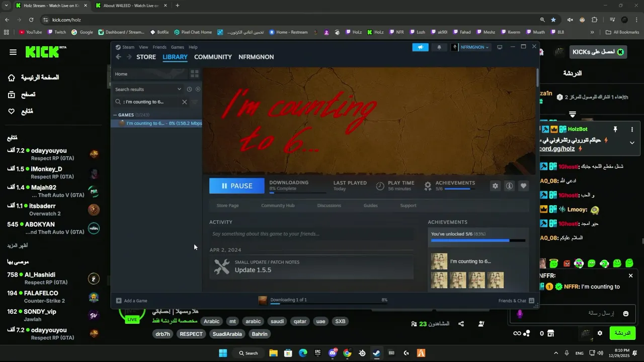Open pinned HolzBot message options menu
The height and width of the screenshot is (362, 644).
(x=632, y=129)
